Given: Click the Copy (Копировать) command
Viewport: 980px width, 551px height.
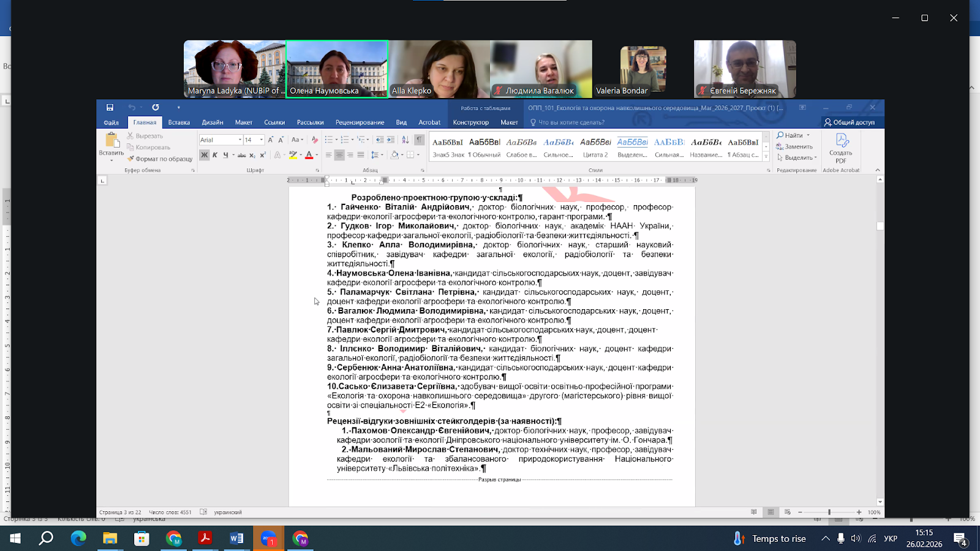Looking at the screenshot, I should tap(149, 147).
